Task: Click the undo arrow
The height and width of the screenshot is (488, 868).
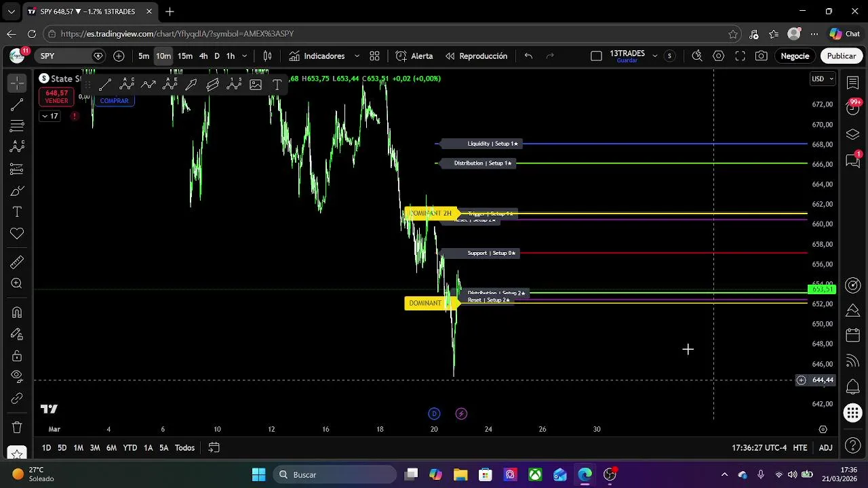Action: [x=528, y=56]
